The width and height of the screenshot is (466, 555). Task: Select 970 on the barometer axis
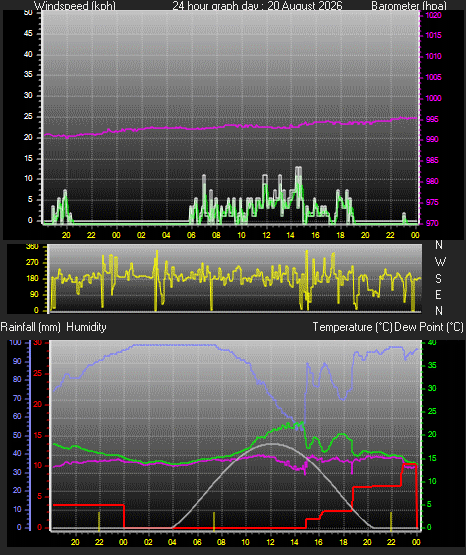click(x=432, y=223)
